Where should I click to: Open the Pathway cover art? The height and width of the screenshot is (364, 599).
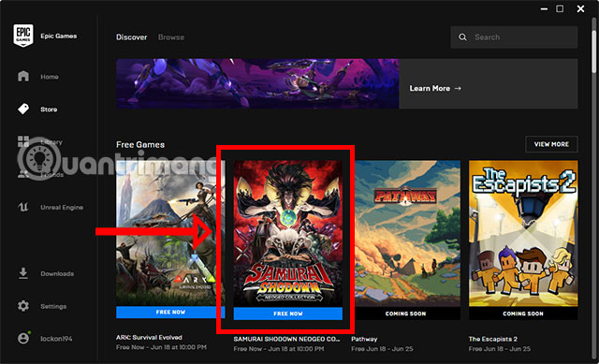[x=405, y=234]
